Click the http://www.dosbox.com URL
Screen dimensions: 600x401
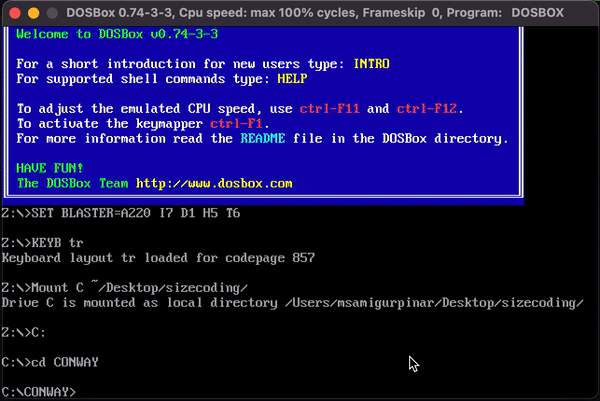click(214, 183)
